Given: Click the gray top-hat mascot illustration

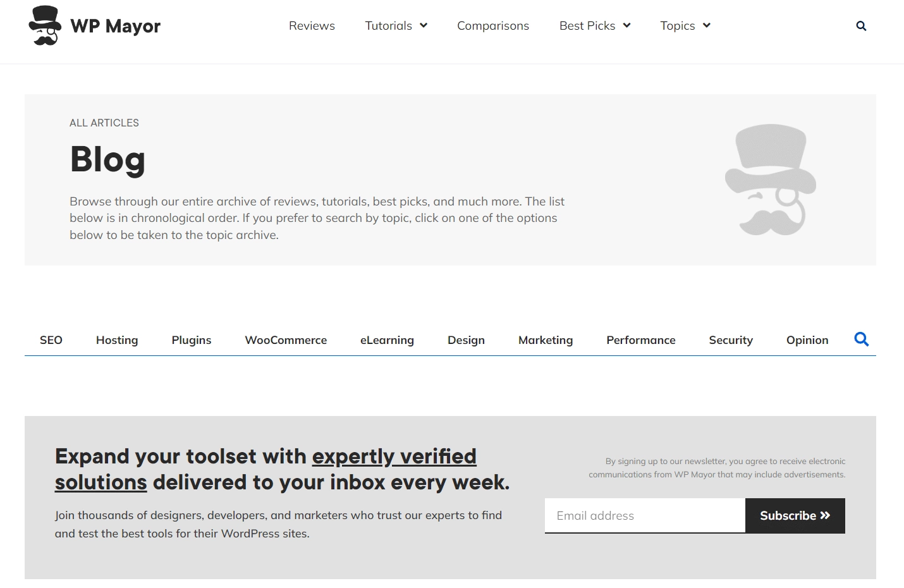Looking at the screenshot, I should tap(770, 180).
